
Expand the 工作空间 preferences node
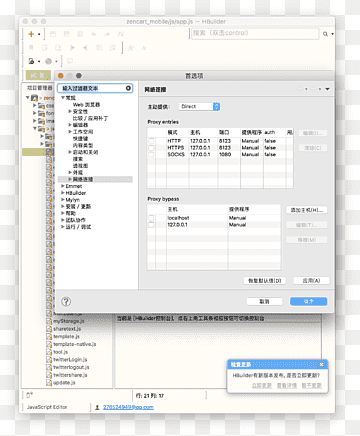70,132
